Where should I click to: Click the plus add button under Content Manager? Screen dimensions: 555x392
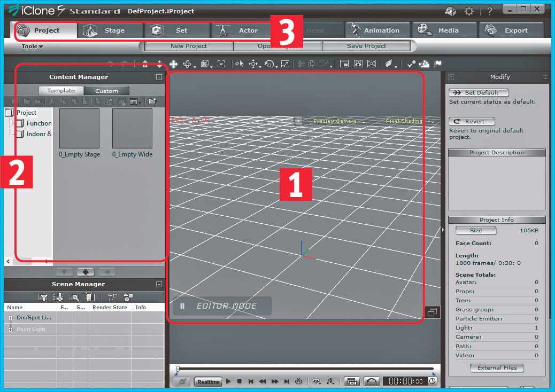[x=85, y=272]
